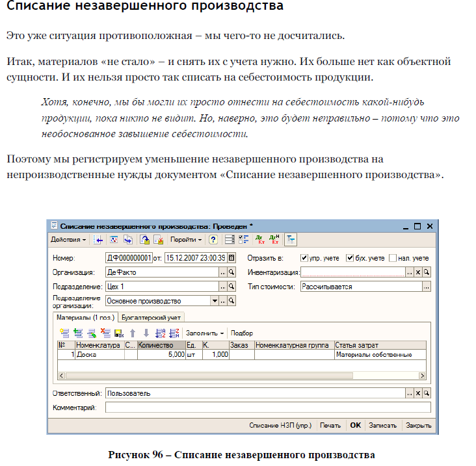This screenshot has height=466, width=476.
Task: Open Подразделение организации record with magnifier icon
Action: tap(231, 301)
